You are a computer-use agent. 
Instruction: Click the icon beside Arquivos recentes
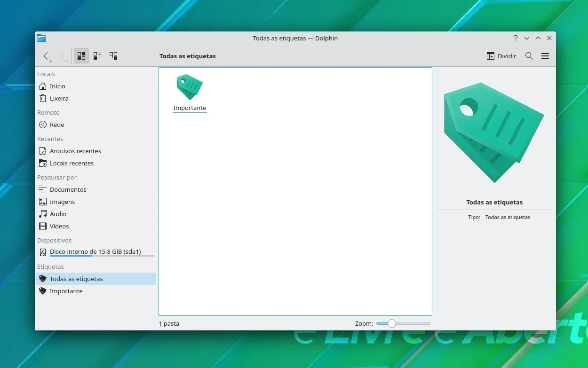(43, 151)
